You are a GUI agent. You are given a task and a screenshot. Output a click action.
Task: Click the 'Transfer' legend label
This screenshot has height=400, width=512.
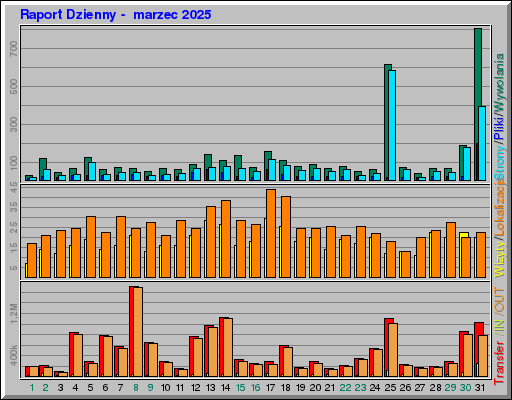tap(499, 362)
